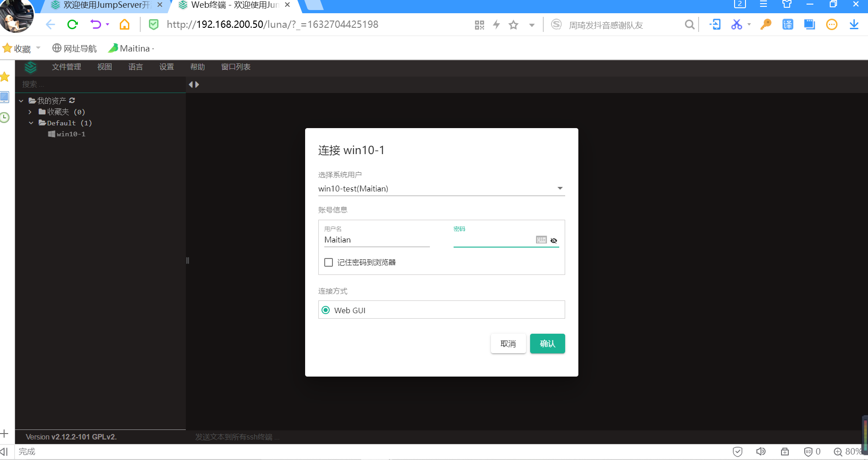
Task: Refresh the 我的资产 asset tree
Action: [72, 100]
